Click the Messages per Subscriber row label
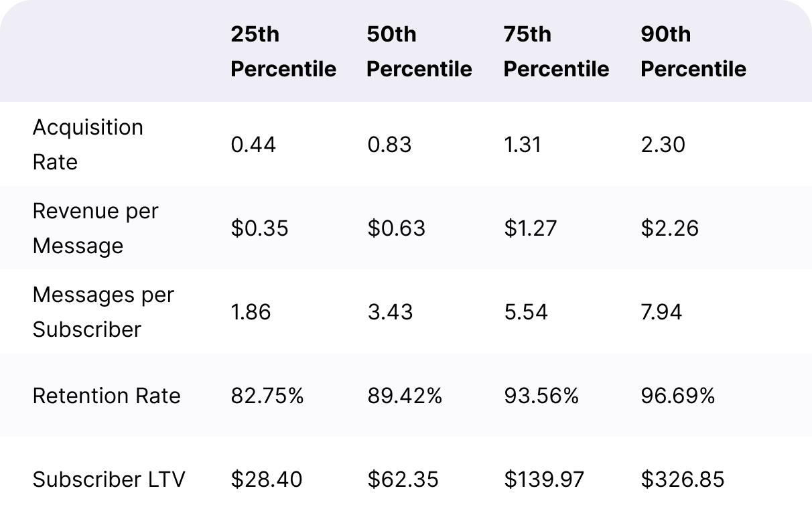 click(x=103, y=312)
